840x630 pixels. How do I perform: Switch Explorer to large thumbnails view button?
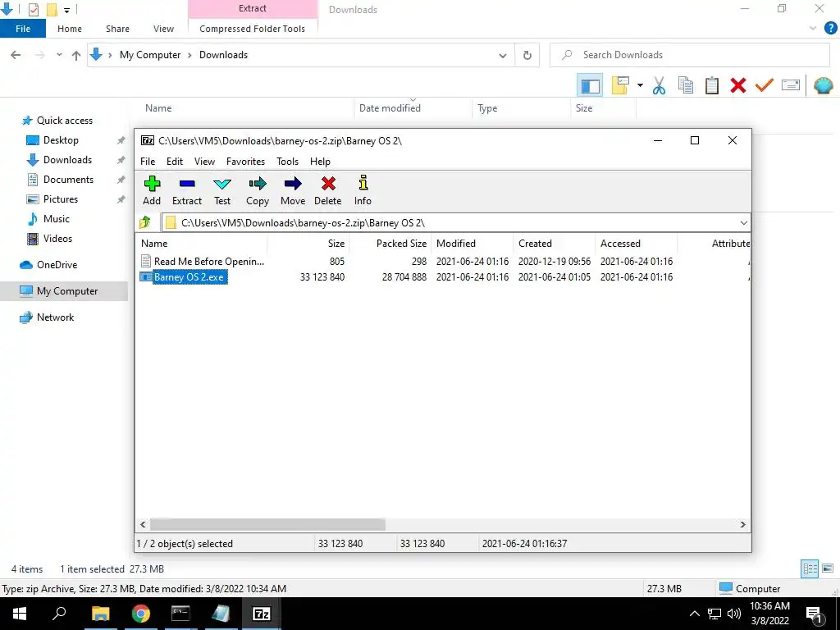(828, 569)
